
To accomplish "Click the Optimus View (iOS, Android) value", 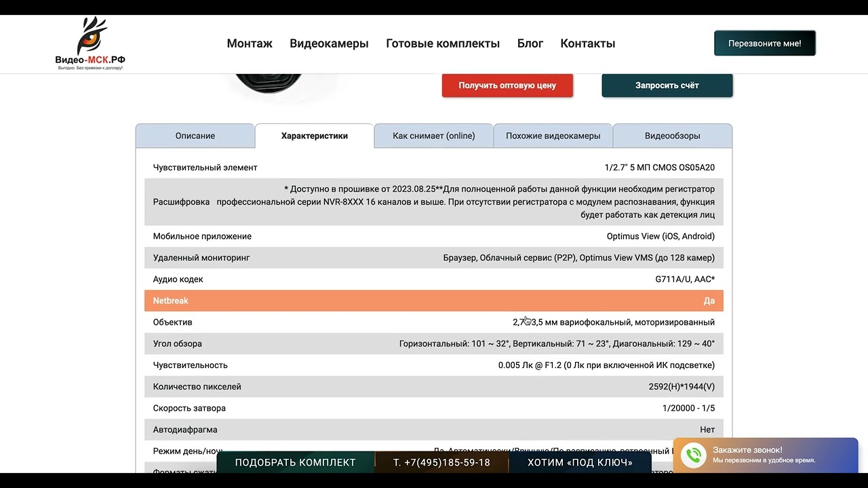I will [x=660, y=237].
